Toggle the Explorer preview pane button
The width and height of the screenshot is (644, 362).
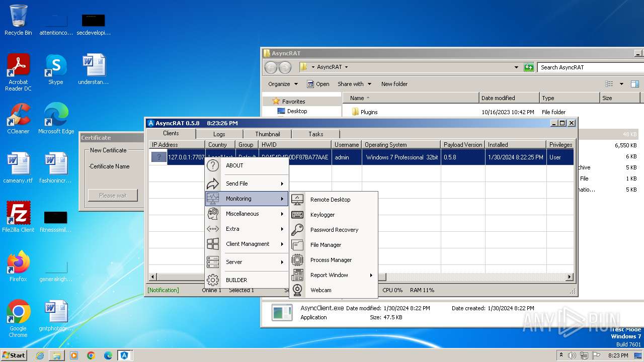[635, 84]
